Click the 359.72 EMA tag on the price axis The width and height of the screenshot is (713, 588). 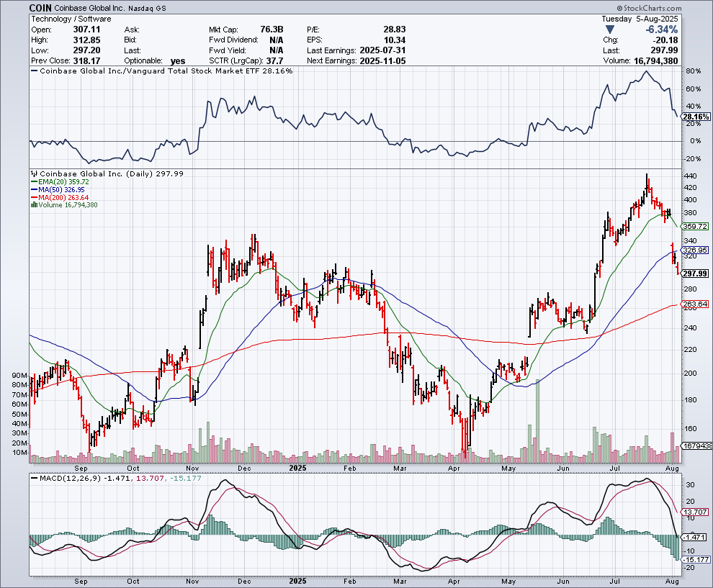point(695,226)
